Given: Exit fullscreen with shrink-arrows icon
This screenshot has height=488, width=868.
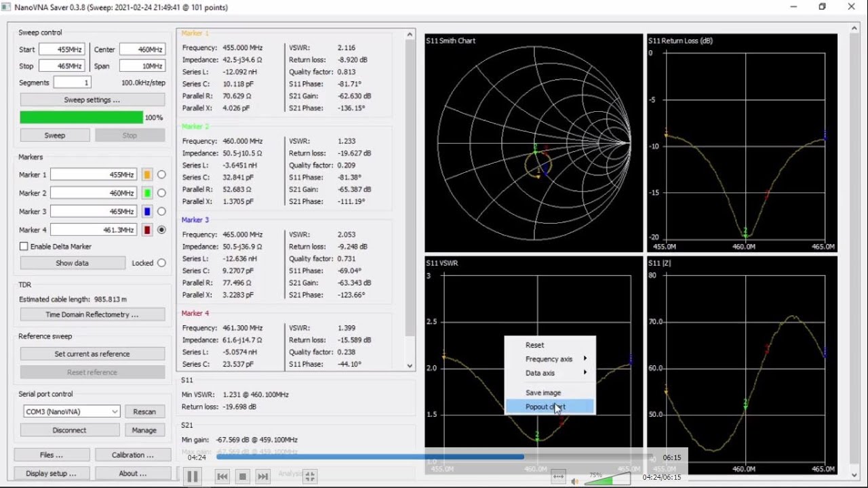Looking at the screenshot, I should [310, 476].
